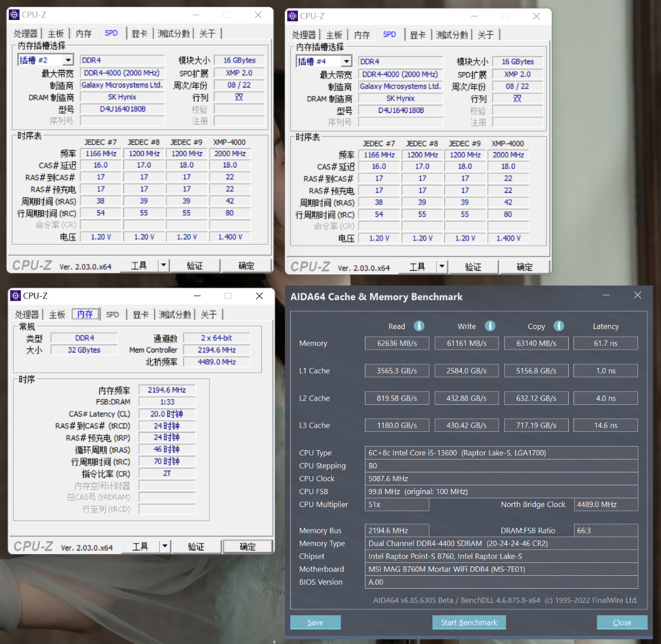Click Memory Latency value 61.7 ns
661x644 pixels.
pos(606,343)
